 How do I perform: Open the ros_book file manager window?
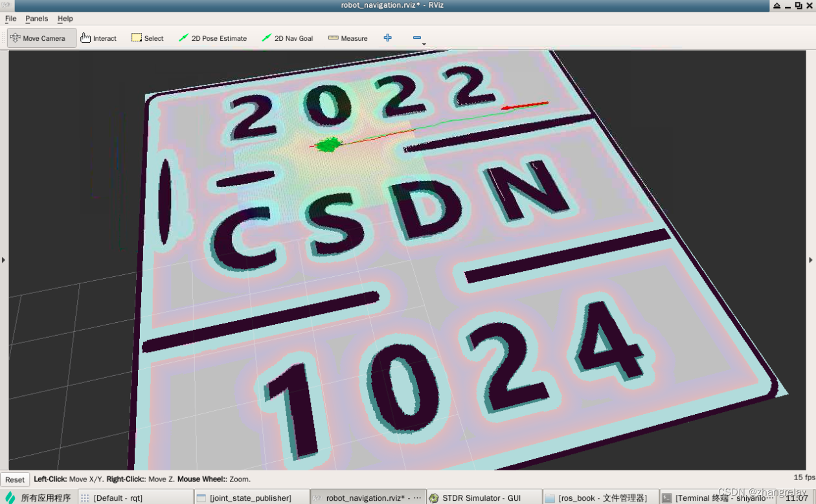(x=600, y=498)
